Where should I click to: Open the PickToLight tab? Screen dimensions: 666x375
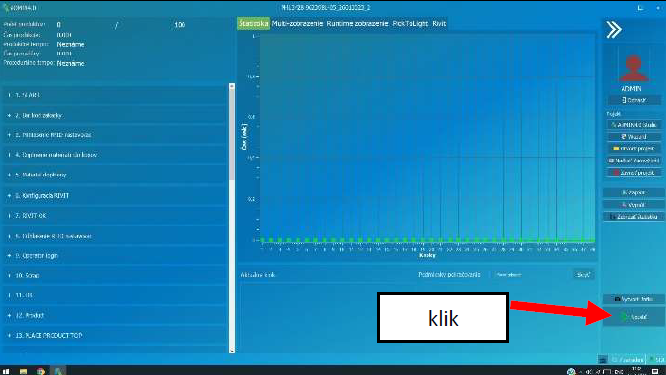[x=410, y=24]
